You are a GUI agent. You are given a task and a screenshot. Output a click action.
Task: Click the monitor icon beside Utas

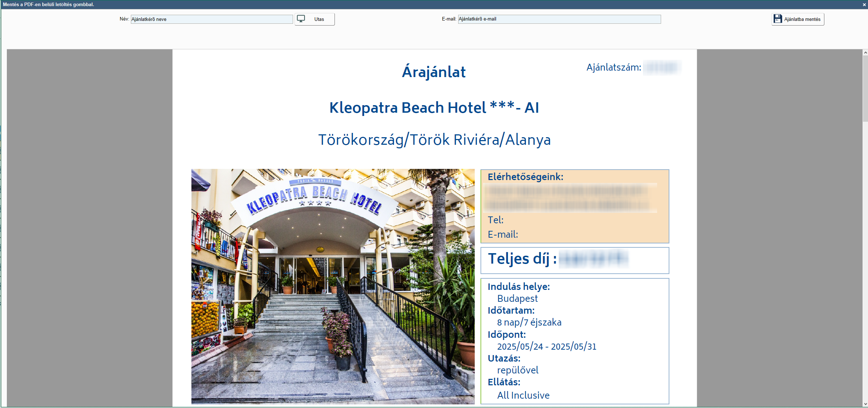(x=301, y=19)
